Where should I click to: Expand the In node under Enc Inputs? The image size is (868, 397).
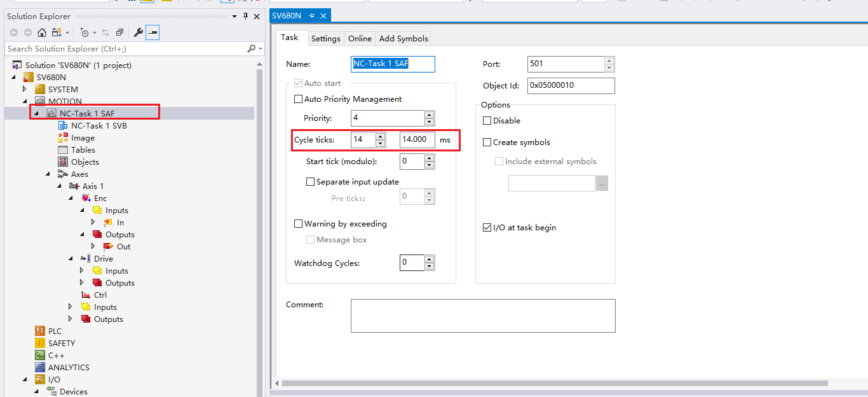click(x=93, y=222)
